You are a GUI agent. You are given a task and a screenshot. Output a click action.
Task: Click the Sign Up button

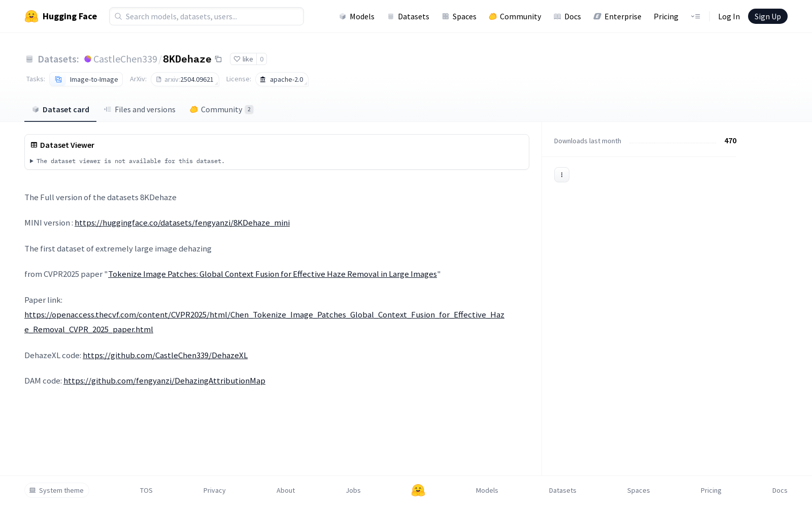point(768,16)
